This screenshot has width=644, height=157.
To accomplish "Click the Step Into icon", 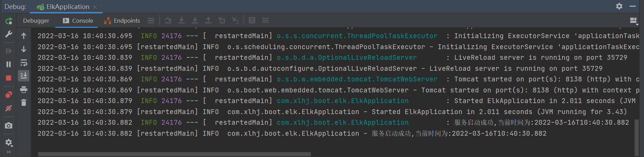I will tap(182, 21).
